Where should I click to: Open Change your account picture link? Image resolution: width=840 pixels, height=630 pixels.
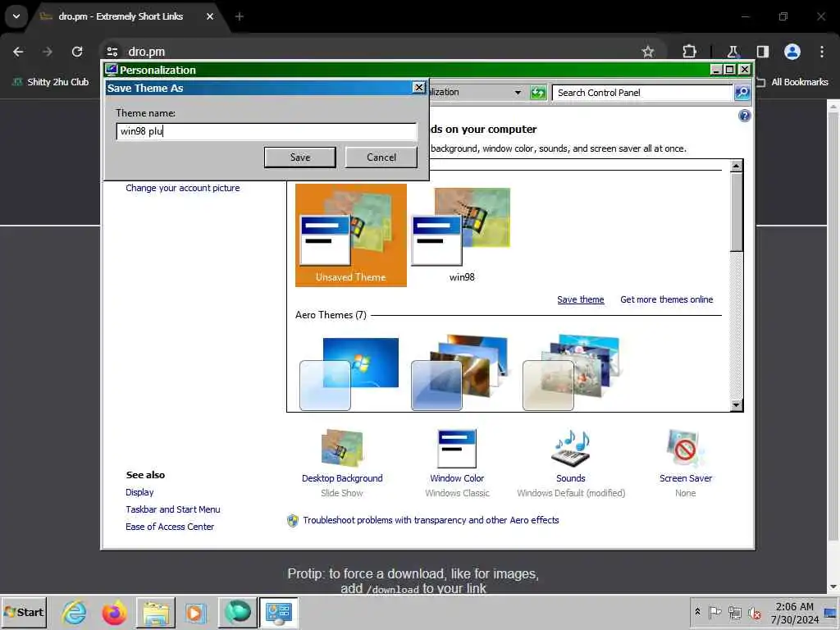[x=183, y=188]
